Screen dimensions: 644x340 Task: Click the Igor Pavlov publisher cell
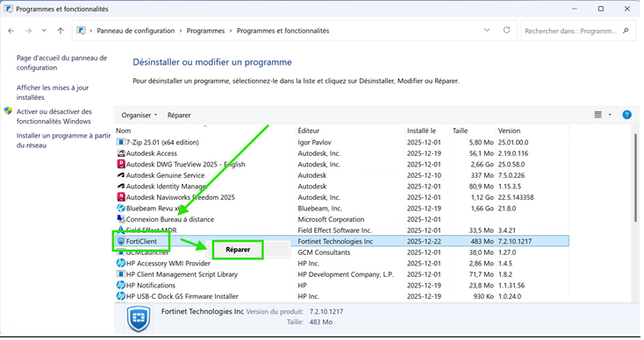click(x=315, y=142)
